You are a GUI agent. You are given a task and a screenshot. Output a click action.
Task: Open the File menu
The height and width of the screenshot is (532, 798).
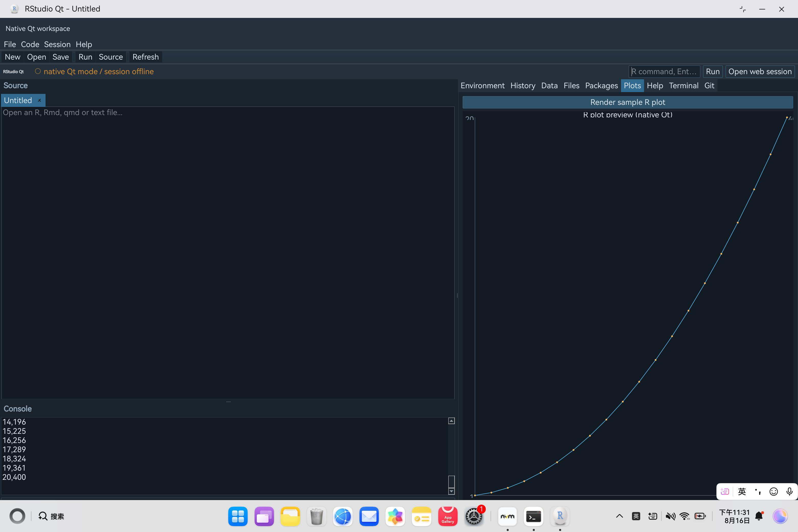click(x=10, y=45)
